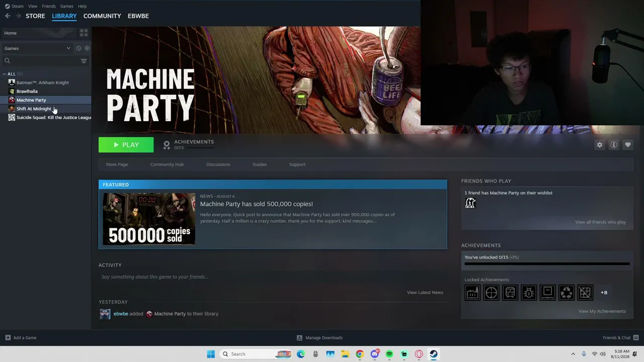Click View Latest News
The image size is (644, 362).
tap(425, 293)
